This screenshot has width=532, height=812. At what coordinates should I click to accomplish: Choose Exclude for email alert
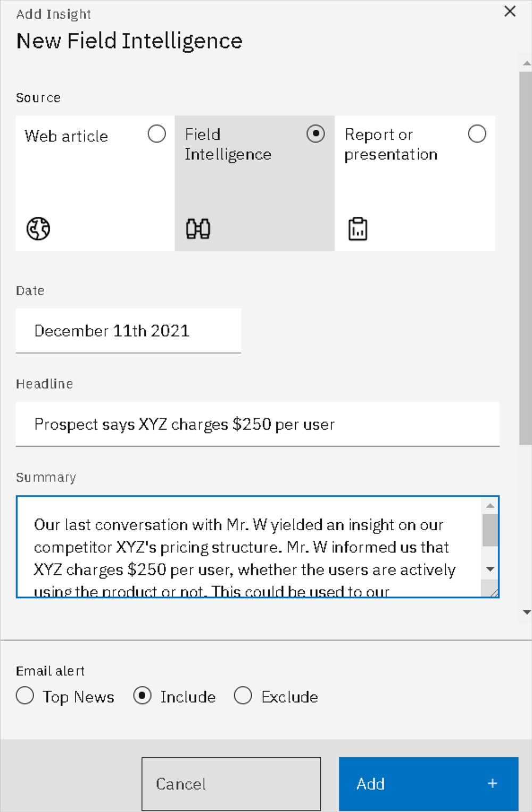point(243,696)
